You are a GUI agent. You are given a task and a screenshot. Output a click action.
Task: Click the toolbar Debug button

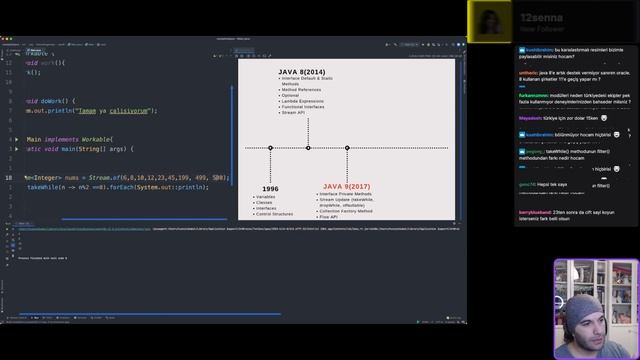click(428, 44)
